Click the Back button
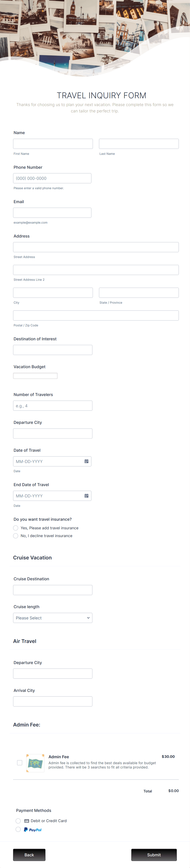 click(29, 855)
